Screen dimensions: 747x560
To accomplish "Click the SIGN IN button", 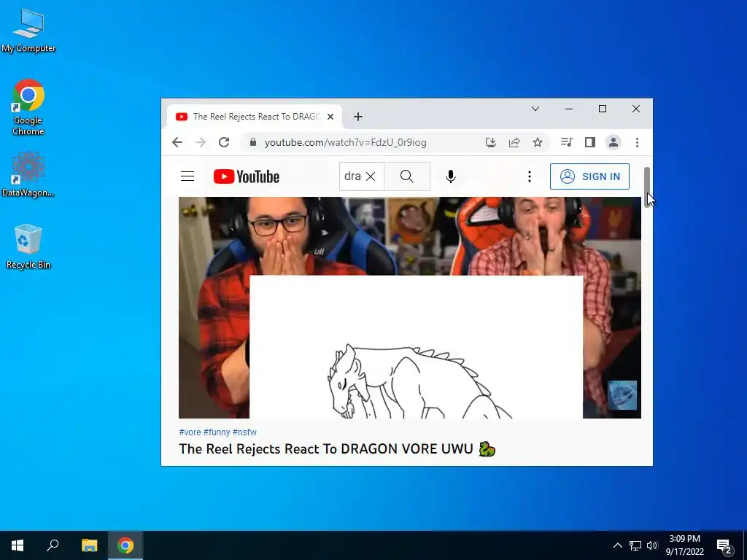I will click(x=589, y=176).
